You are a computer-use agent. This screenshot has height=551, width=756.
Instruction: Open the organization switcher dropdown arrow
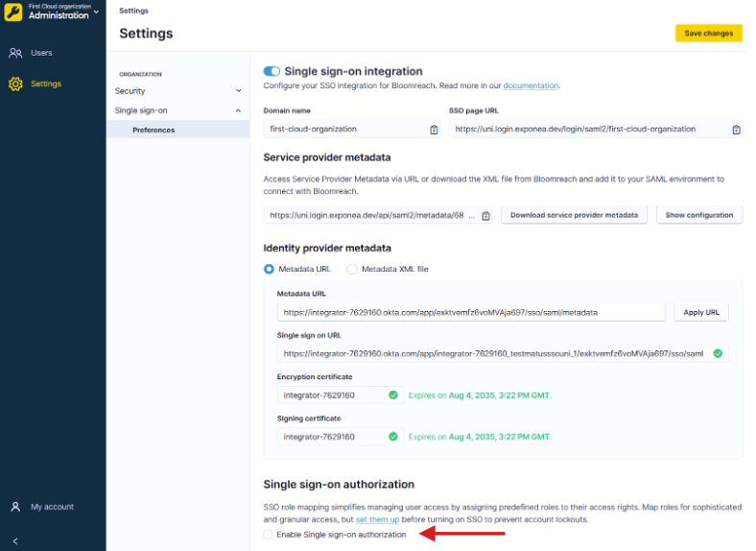point(97,12)
